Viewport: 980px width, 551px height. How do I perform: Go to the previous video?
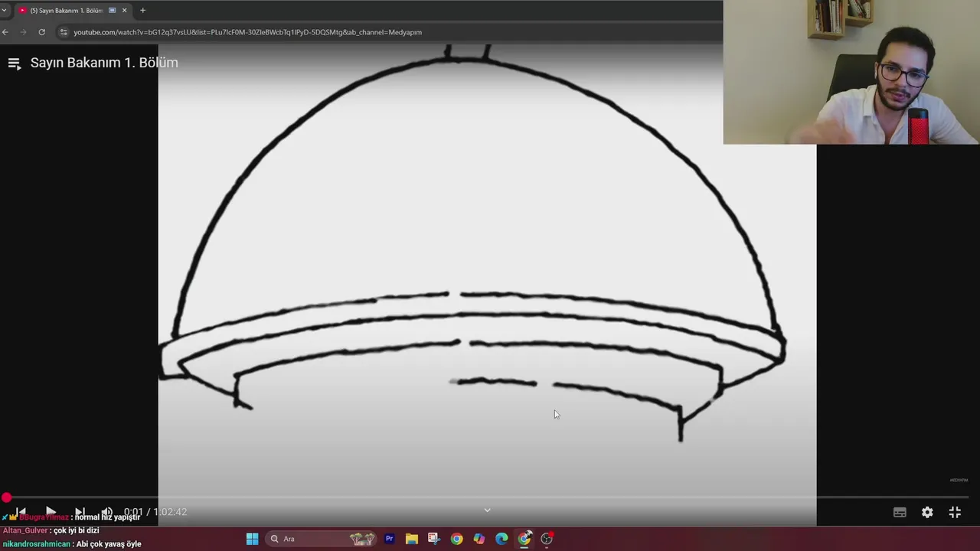click(21, 511)
